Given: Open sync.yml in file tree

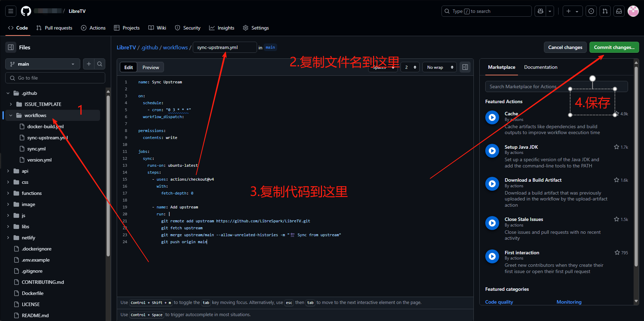Looking at the screenshot, I should point(36,149).
